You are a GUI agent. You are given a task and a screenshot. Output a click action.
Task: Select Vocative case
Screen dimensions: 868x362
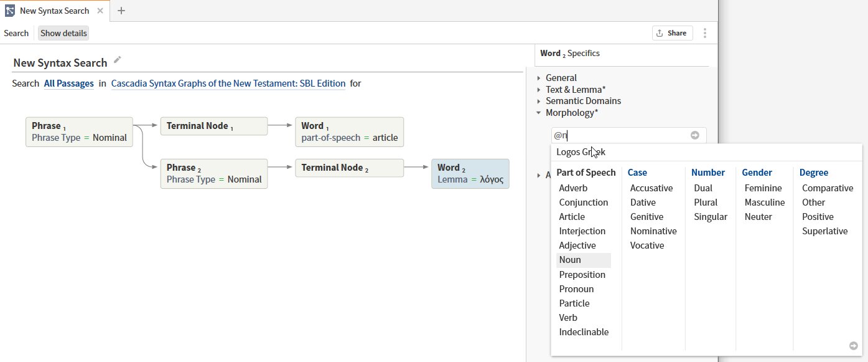(647, 245)
